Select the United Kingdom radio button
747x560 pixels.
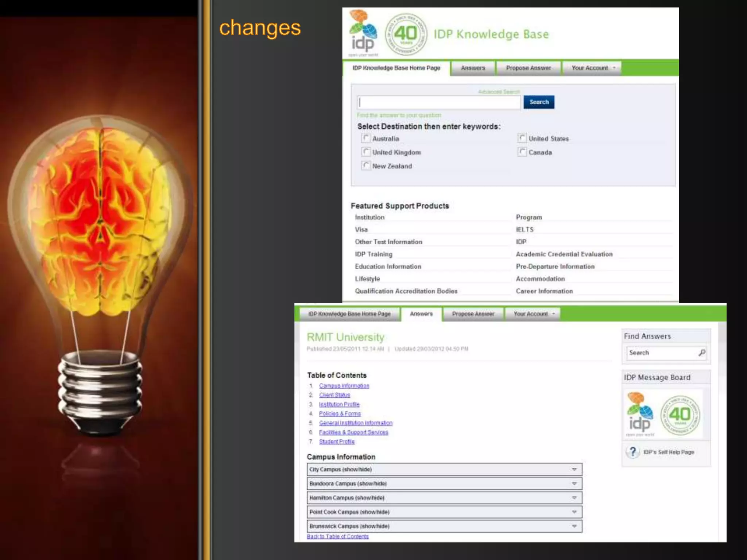[366, 152]
